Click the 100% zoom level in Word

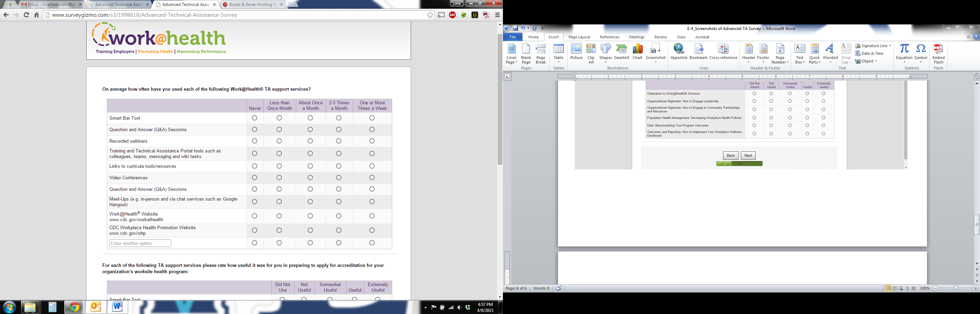click(x=925, y=289)
